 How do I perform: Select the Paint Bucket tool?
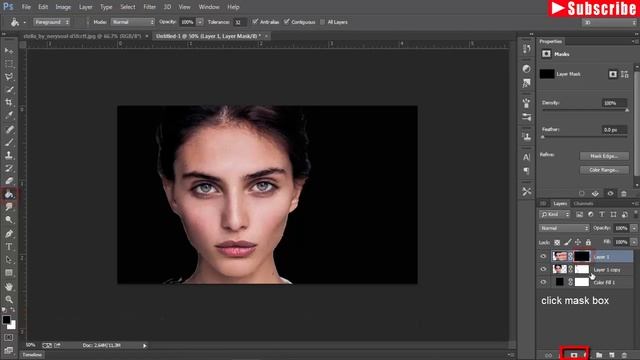coord(9,194)
